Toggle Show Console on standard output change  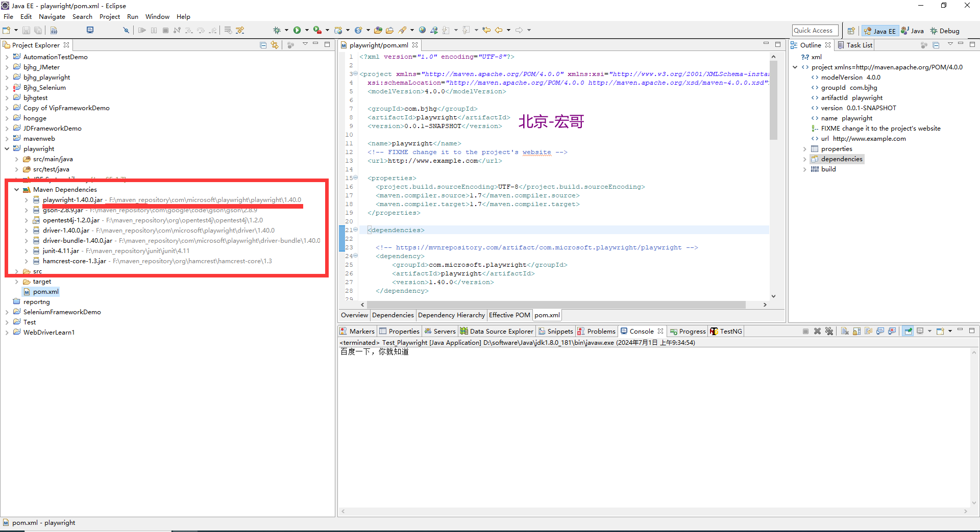pyautogui.click(x=880, y=332)
